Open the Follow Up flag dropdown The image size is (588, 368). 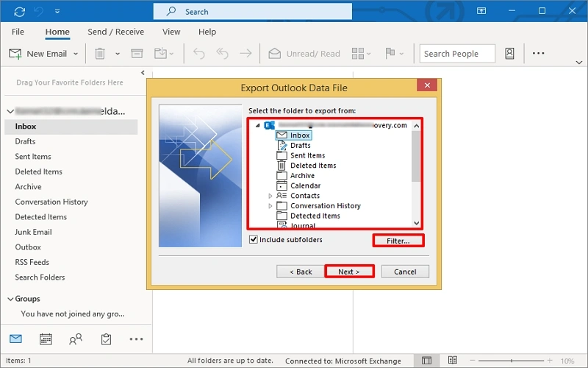(394, 54)
